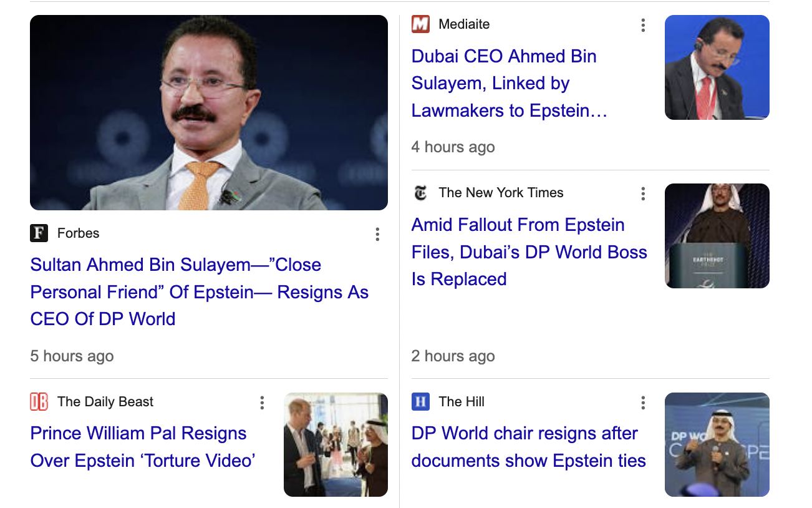The height and width of the screenshot is (508, 812).
Task: Open the three-dot menu for the Forbes article
Action: [x=377, y=234]
